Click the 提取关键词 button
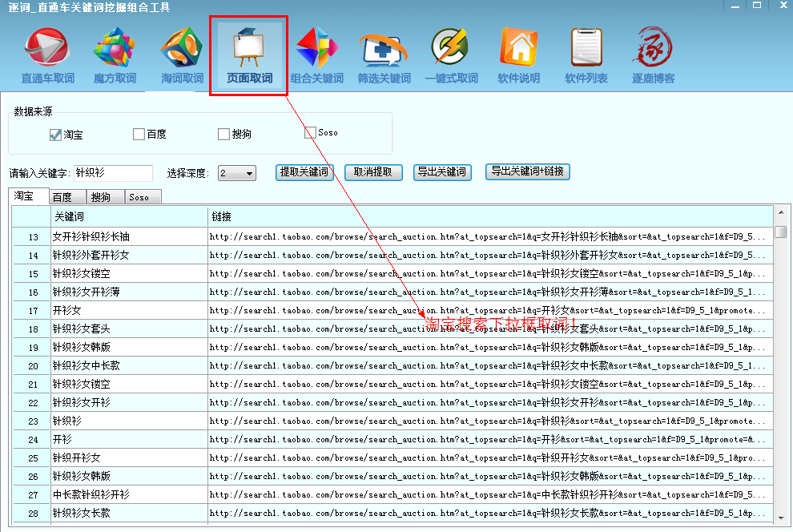 pyautogui.click(x=304, y=172)
